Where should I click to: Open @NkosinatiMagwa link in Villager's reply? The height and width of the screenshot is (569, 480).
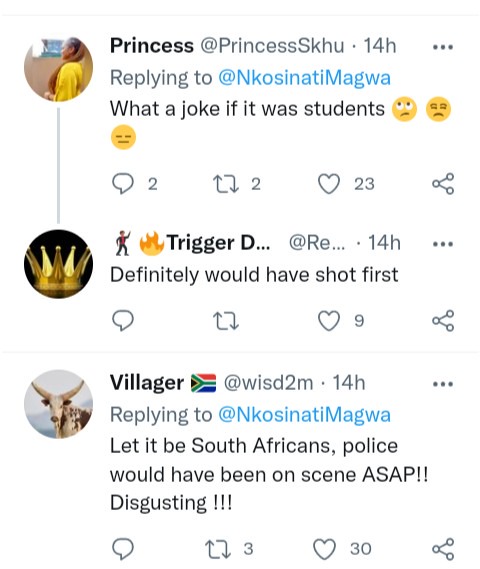pos(304,414)
